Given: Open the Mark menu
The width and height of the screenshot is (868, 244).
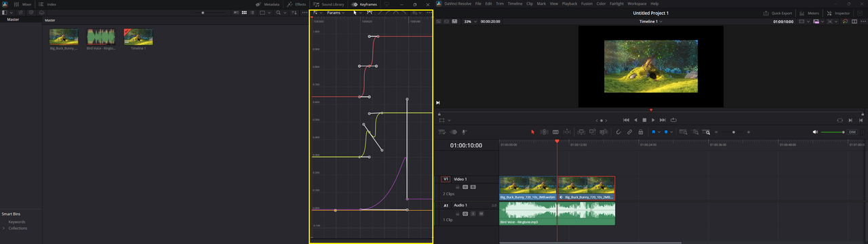Looking at the screenshot, I should click(541, 4).
